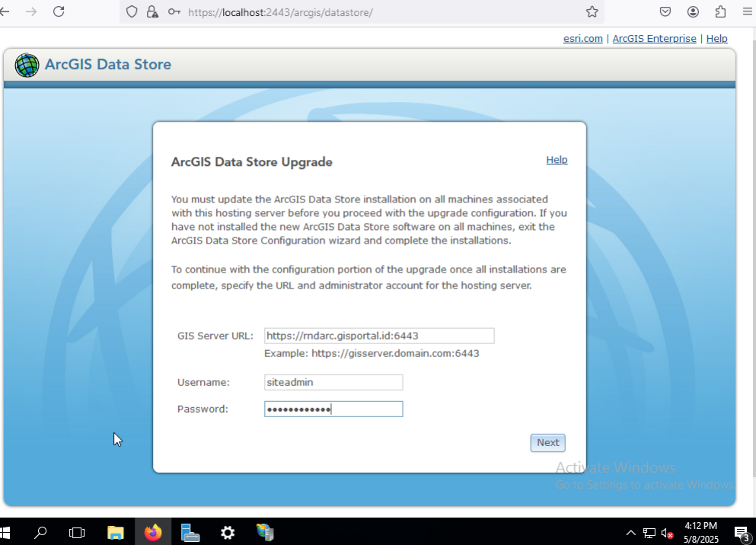Bookmark page with star icon
This screenshot has height=545, width=756.
point(592,12)
